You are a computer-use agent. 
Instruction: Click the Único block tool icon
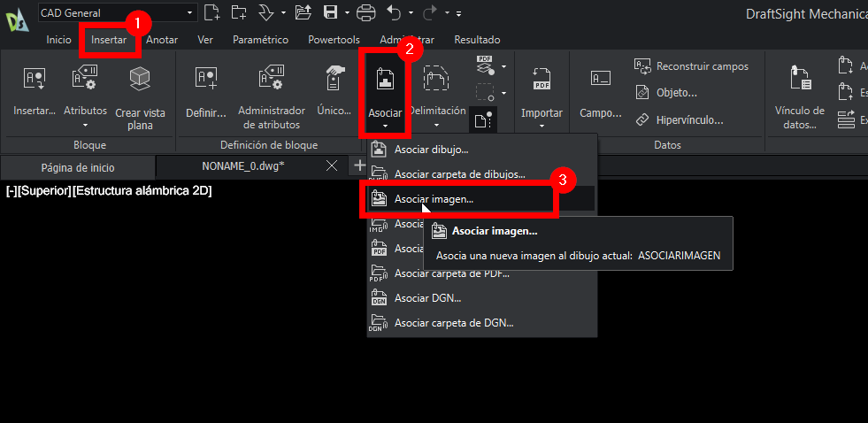pyautogui.click(x=334, y=79)
